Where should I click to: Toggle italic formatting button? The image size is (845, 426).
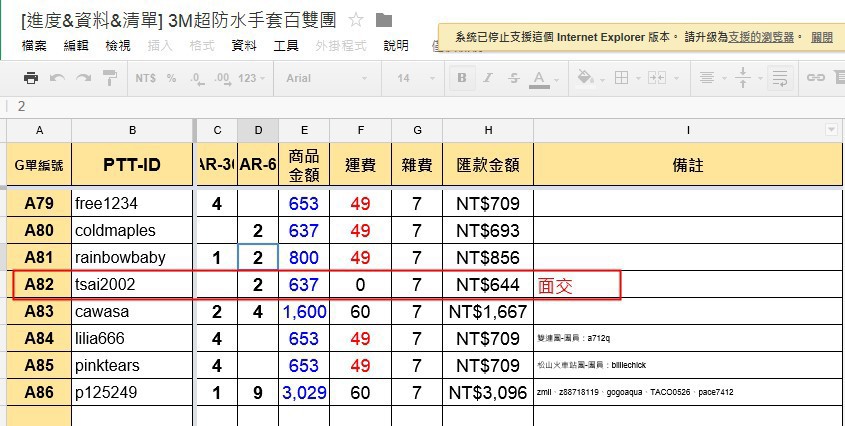pos(488,78)
